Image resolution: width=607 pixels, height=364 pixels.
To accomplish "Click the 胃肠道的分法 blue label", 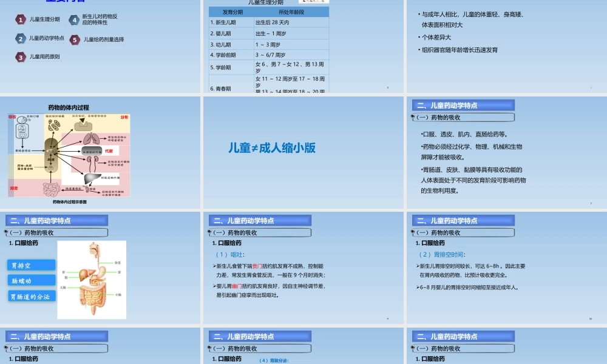I will [x=31, y=295].
